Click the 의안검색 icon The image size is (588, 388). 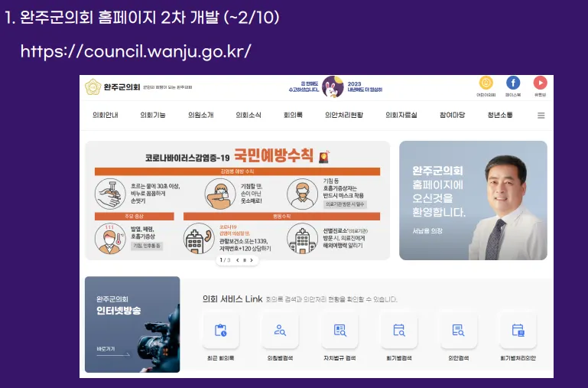[x=459, y=331]
